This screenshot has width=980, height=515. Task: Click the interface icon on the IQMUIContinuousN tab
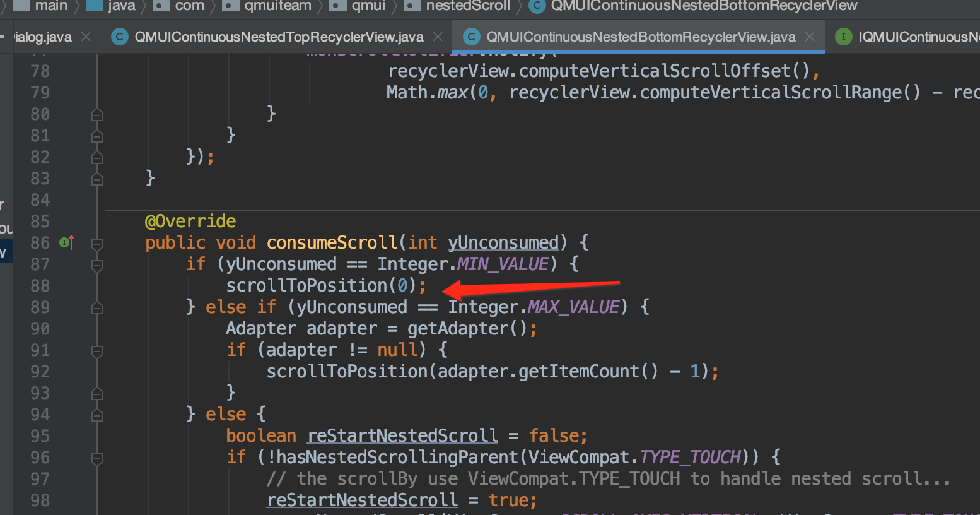[x=844, y=37]
